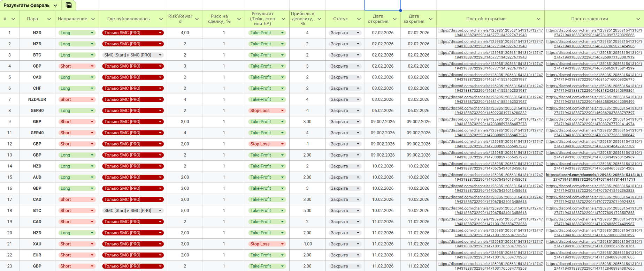Open filter for Прибыль к депозиту column
The image size is (644, 271).
(x=319, y=19)
